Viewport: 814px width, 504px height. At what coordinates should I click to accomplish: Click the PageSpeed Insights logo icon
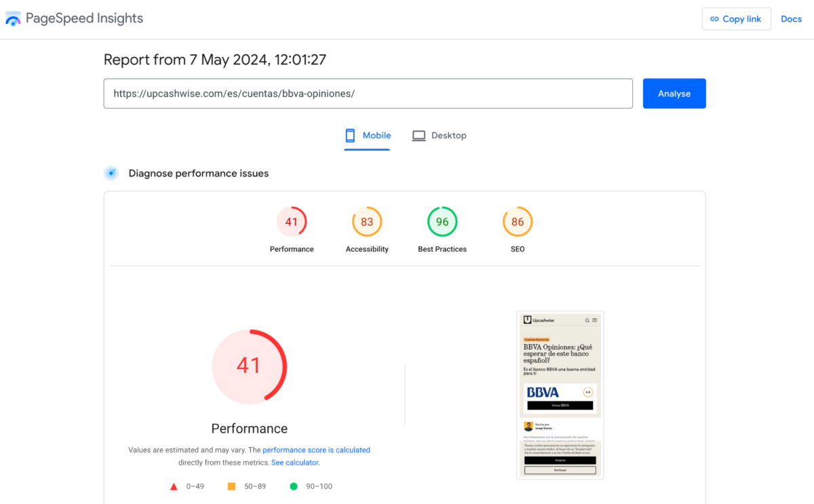point(13,19)
